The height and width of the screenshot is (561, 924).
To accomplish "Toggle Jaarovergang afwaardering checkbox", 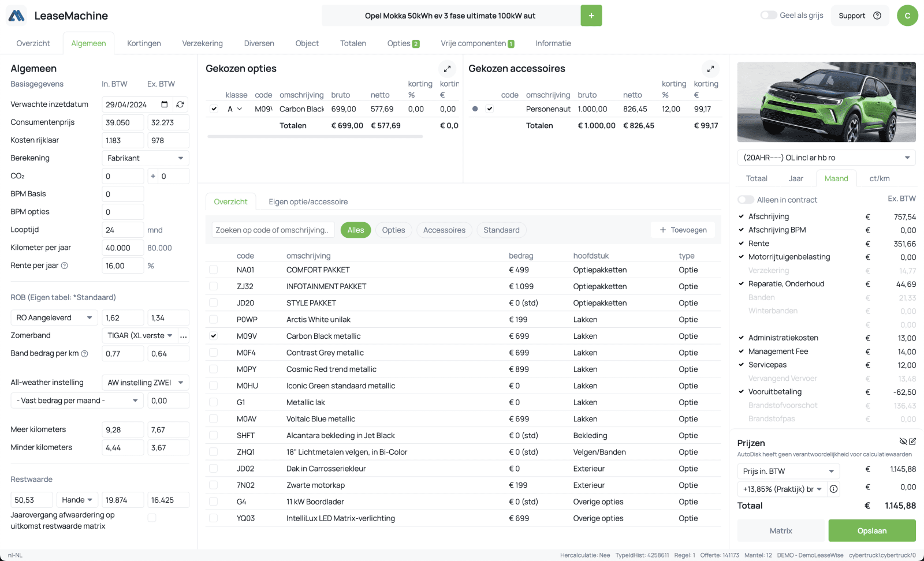I will [152, 518].
